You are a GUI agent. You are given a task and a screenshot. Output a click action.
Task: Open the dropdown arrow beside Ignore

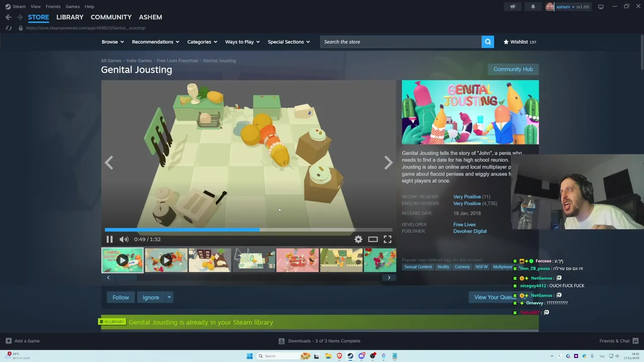169,297
